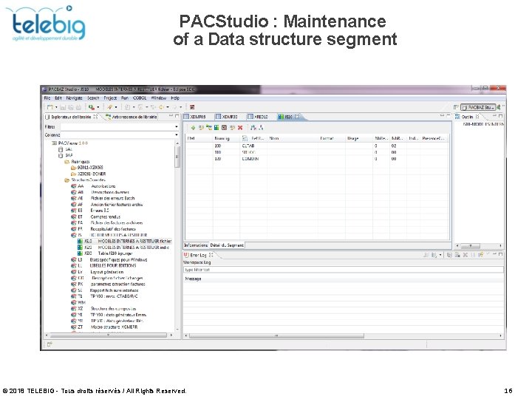This screenshot has height=399, width=532.
Task: Switch to Explorateur de librairie tab
Action: tap(72, 117)
